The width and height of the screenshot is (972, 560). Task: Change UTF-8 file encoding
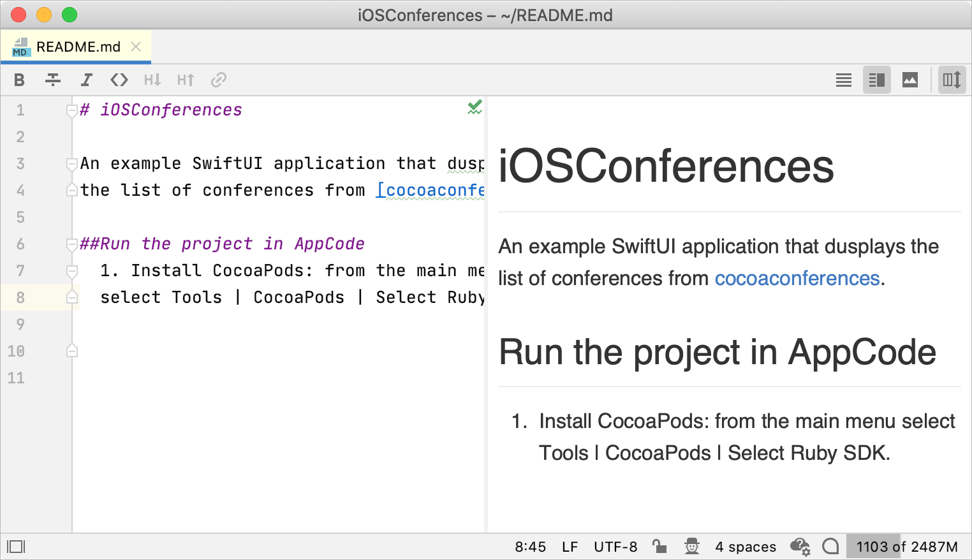click(x=615, y=547)
